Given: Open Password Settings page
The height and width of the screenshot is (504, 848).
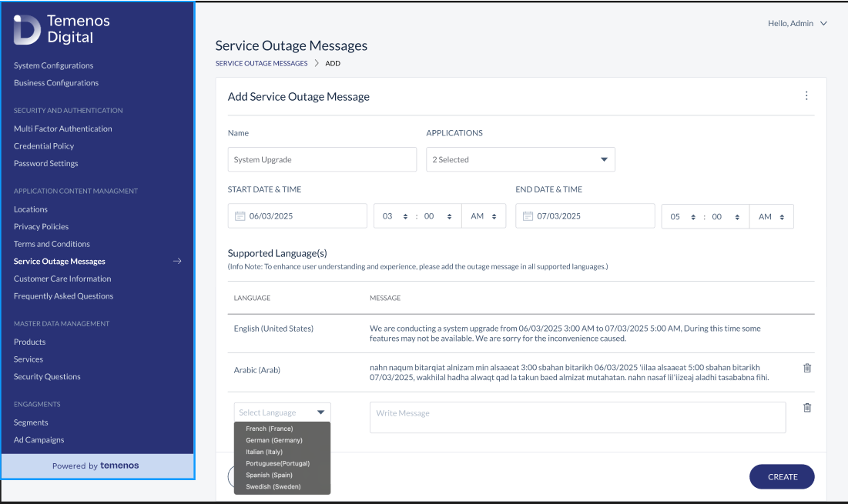Looking at the screenshot, I should pos(46,163).
